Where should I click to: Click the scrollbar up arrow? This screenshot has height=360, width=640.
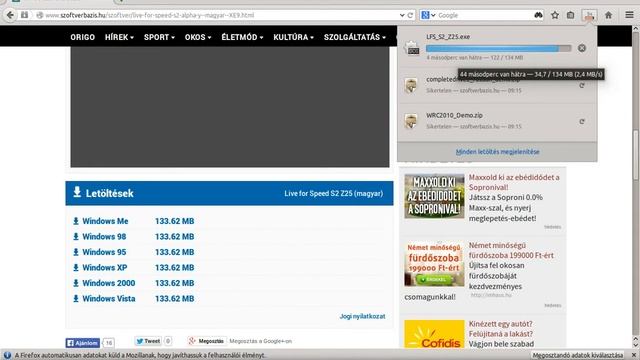pos(636,29)
